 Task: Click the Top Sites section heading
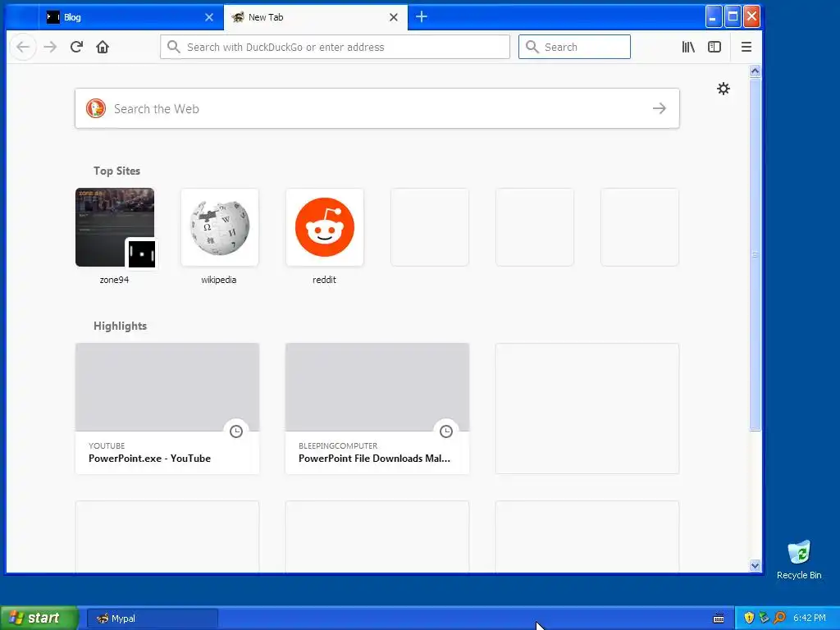116,171
